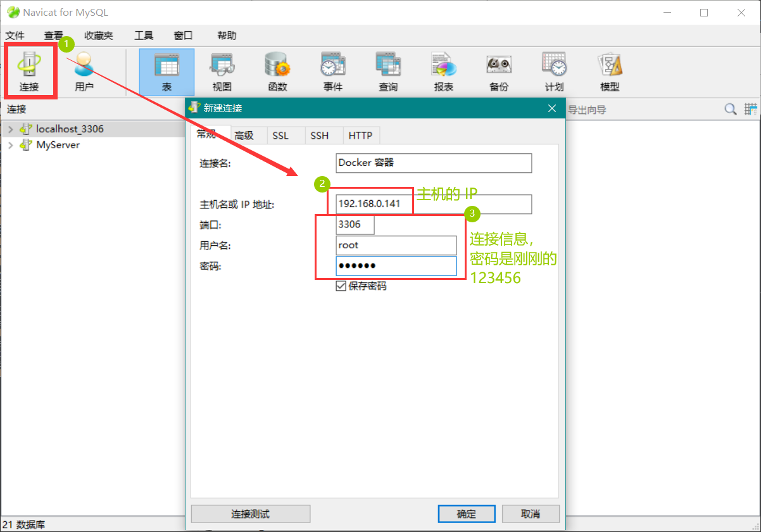Open the Tools (工具) menu

tap(144, 35)
